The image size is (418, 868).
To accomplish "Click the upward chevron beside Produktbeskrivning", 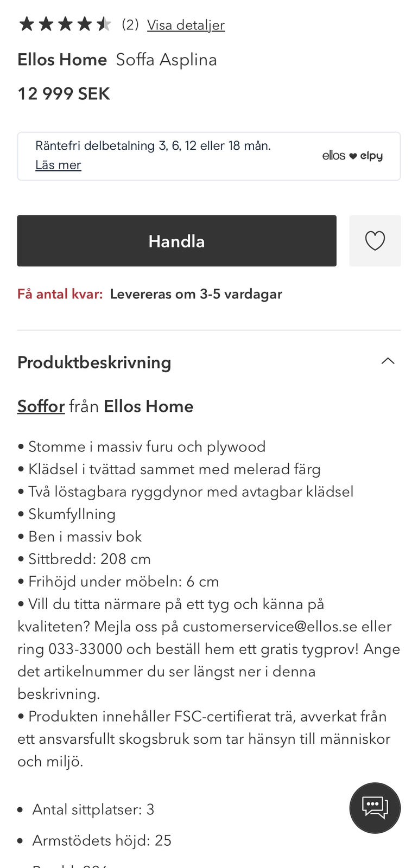I will [388, 361].
